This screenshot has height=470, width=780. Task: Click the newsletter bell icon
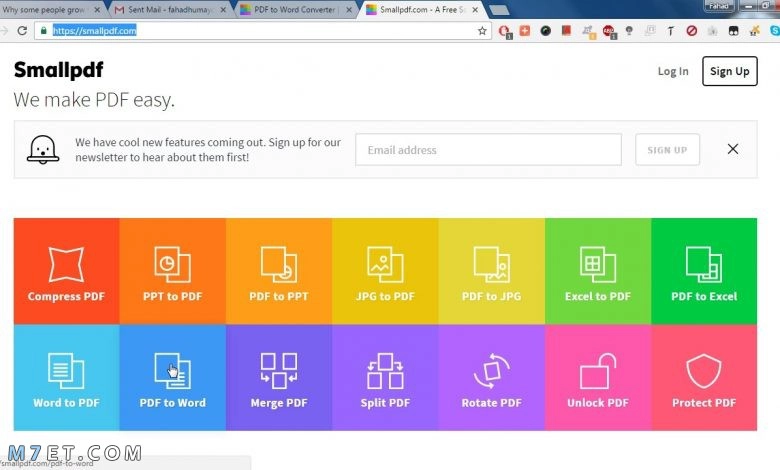[x=43, y=149]
